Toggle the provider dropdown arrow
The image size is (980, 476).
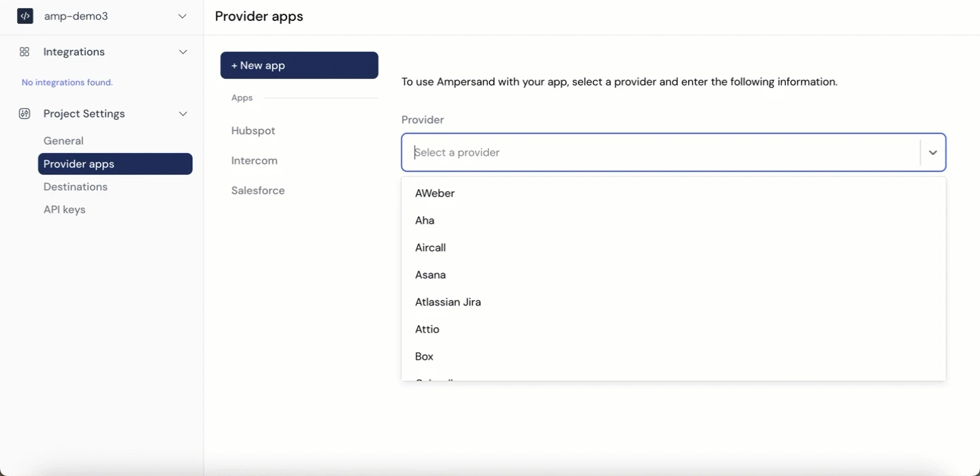(933, 152)
